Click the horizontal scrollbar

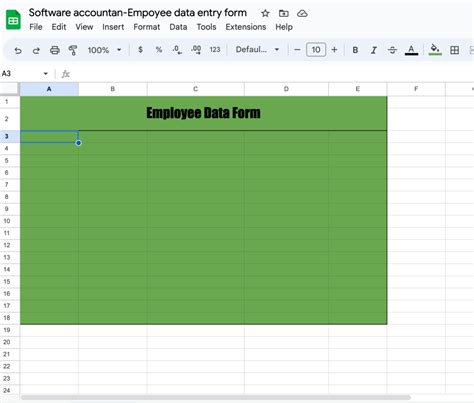(x=216, y=397)
